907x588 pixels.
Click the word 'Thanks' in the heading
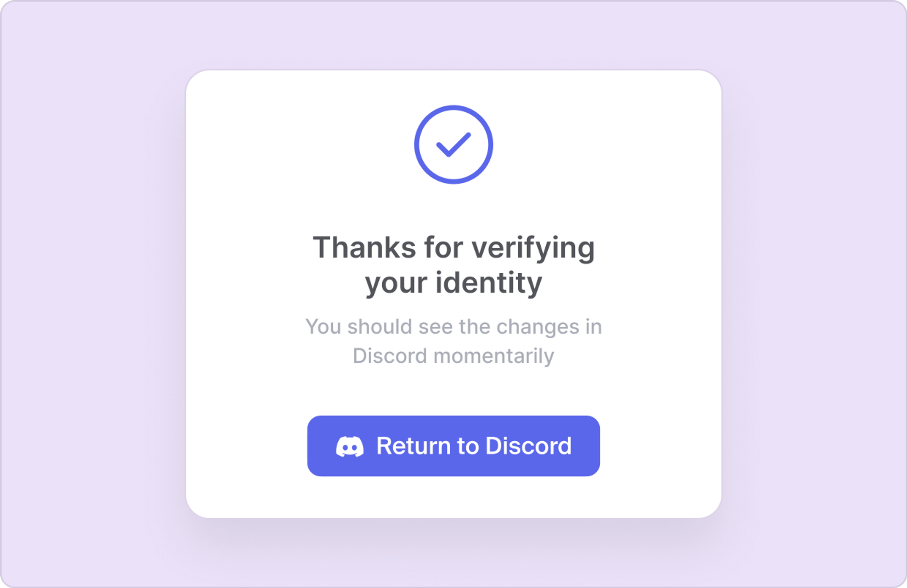click(x=364, y=247)
